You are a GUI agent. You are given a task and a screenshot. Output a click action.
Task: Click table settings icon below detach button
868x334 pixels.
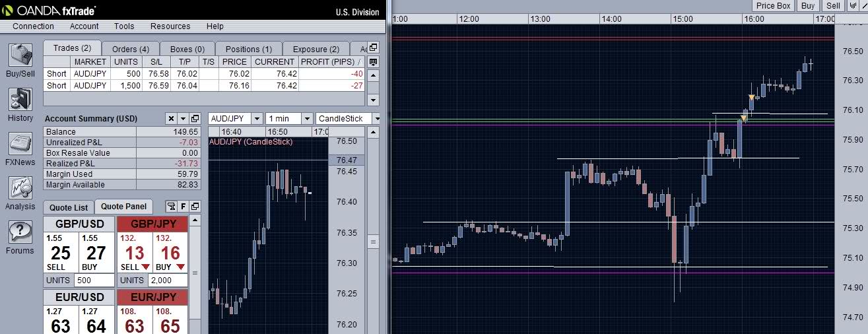coord(374,61)
